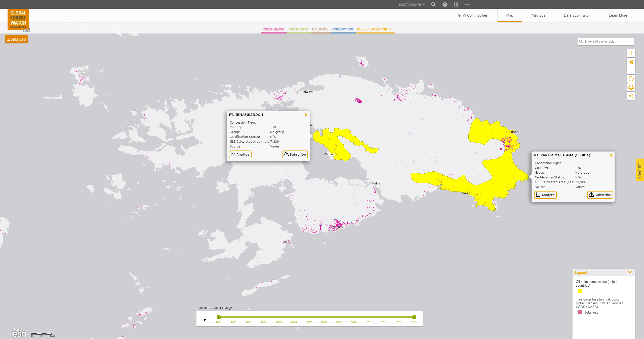Open the Learn More tab
Viewport: 644px width, 339px height.
click(x=618, y=16)
